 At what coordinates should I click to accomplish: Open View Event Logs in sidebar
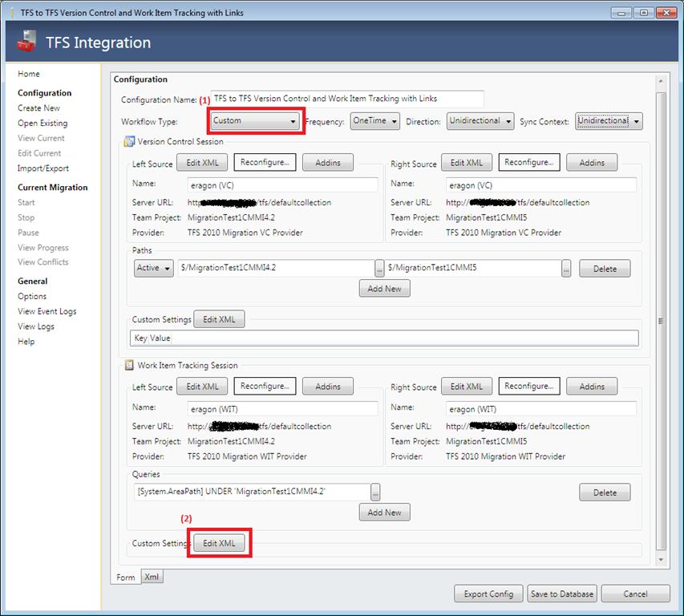click(x=47, y=311)
